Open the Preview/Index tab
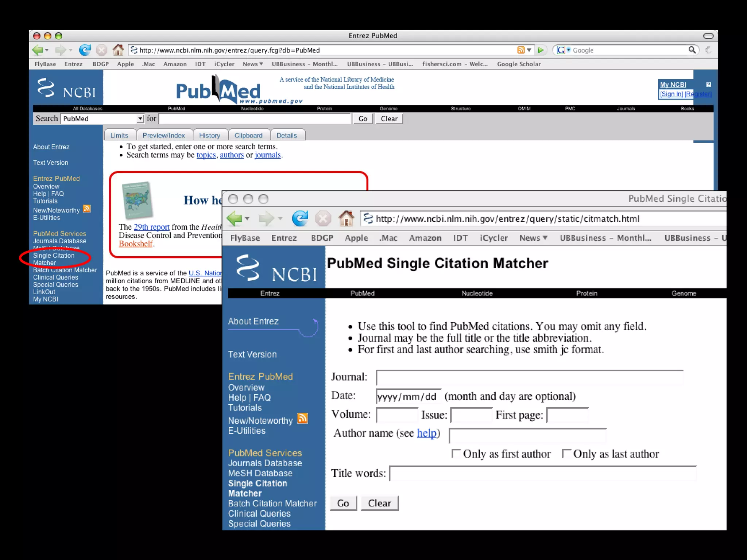 164,135
